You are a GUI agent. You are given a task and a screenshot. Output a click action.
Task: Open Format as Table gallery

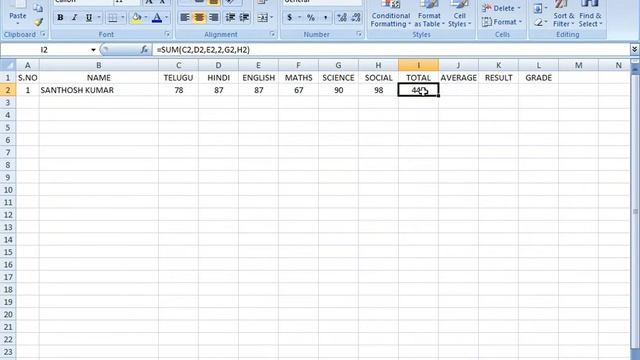pyautogui.click(x=429, y=15)
